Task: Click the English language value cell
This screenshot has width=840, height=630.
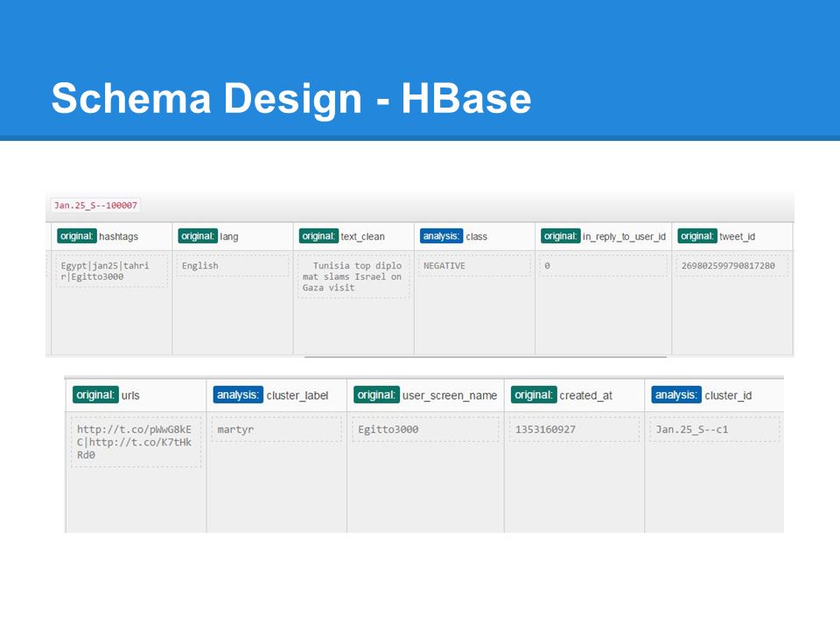Action: 233,266
